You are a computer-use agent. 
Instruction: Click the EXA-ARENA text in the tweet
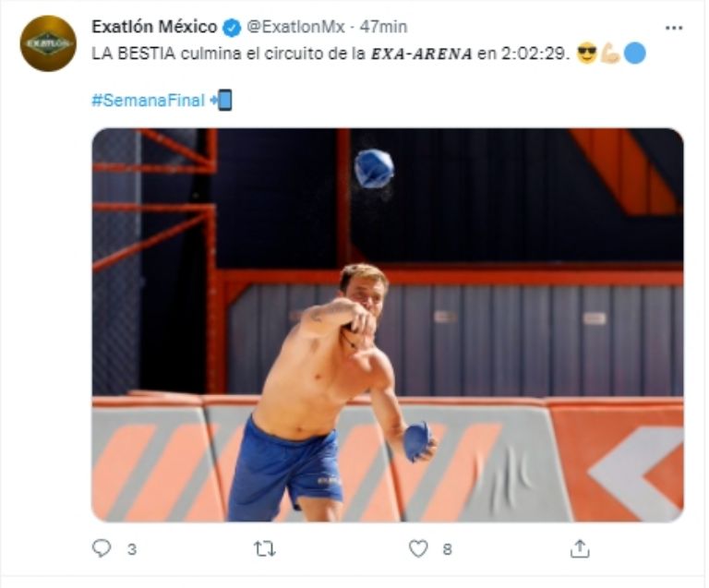[x=420, y=54]
